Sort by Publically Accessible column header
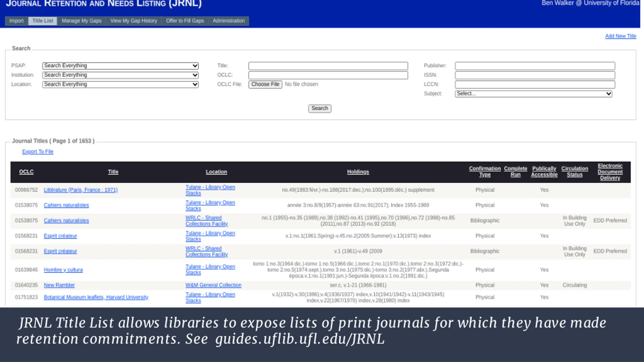Image resolution: width=644 pixels, height=362 pixels. tap(544, 171)
